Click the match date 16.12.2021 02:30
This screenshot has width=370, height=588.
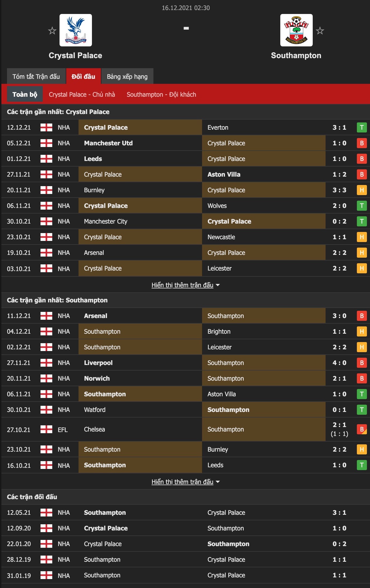coord(186,8)
